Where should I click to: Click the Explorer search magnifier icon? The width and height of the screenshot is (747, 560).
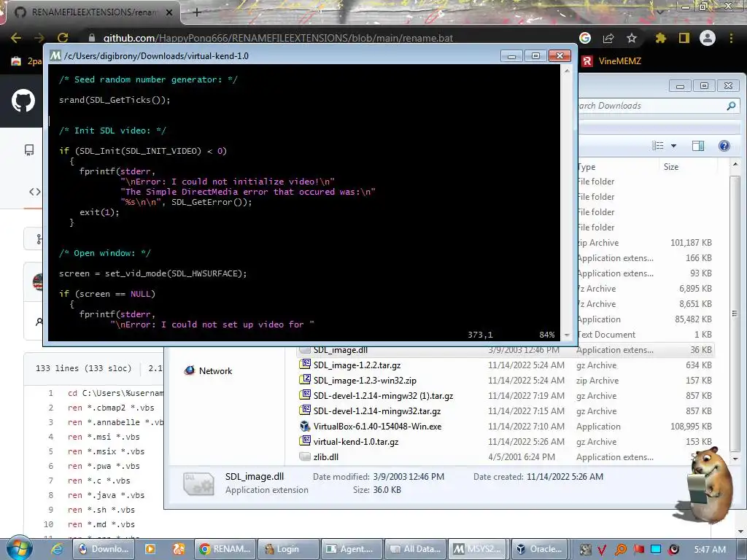click(731, 106)
